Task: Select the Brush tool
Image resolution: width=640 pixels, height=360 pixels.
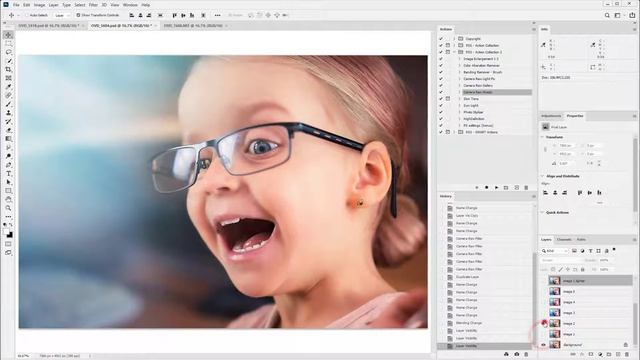Action: coord(8,104)
